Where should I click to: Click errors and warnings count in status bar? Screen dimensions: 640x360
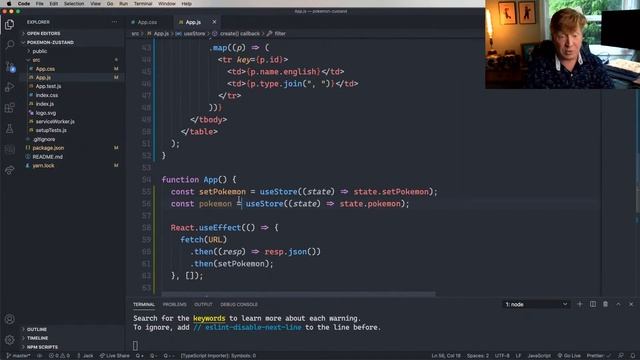click(x=59, y=356)
